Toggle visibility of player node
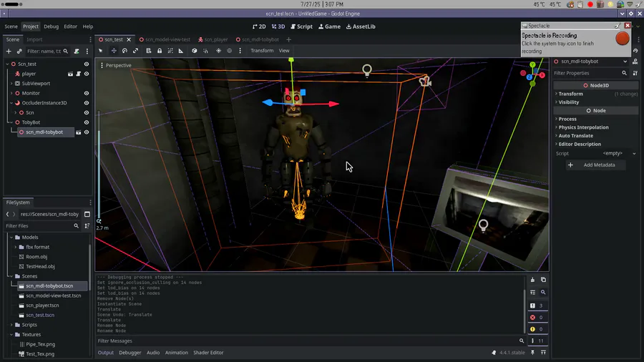This screenshot has width=644, height=362. coord(87,74)
